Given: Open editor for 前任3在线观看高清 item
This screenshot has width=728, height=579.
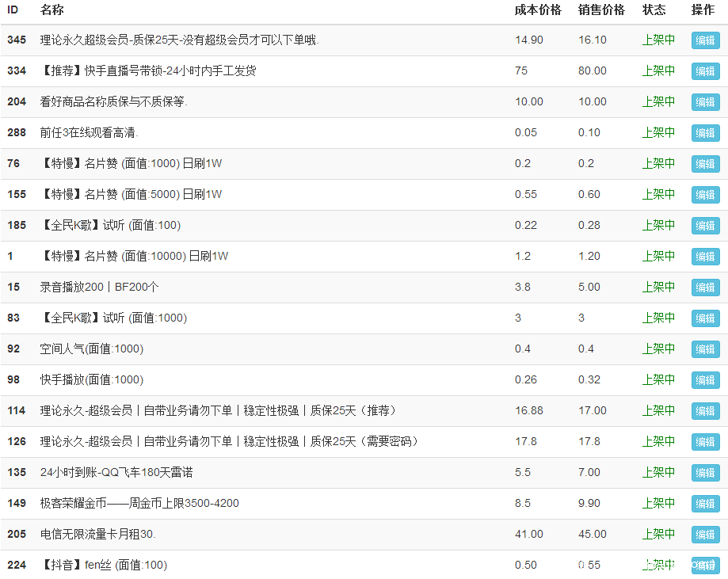Looking at the screenshot, I should (705, 133).
